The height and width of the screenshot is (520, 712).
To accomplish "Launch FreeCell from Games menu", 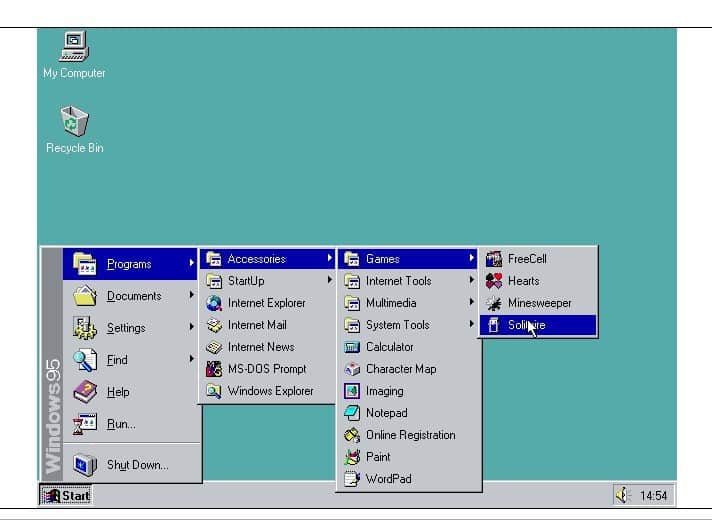I will pos(538,259).
